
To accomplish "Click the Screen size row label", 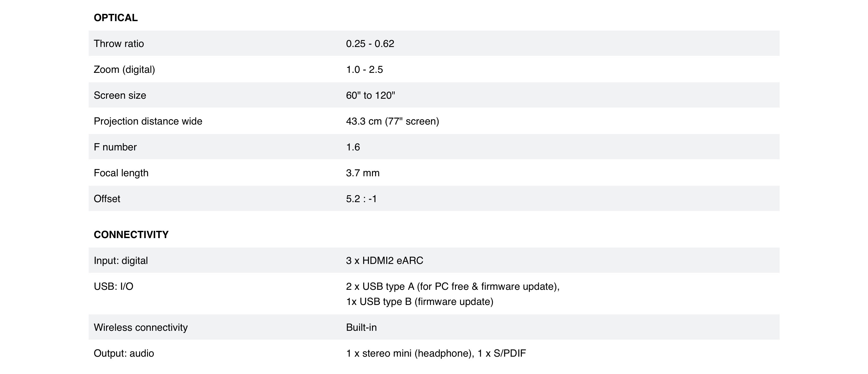I will click(120, 96).
